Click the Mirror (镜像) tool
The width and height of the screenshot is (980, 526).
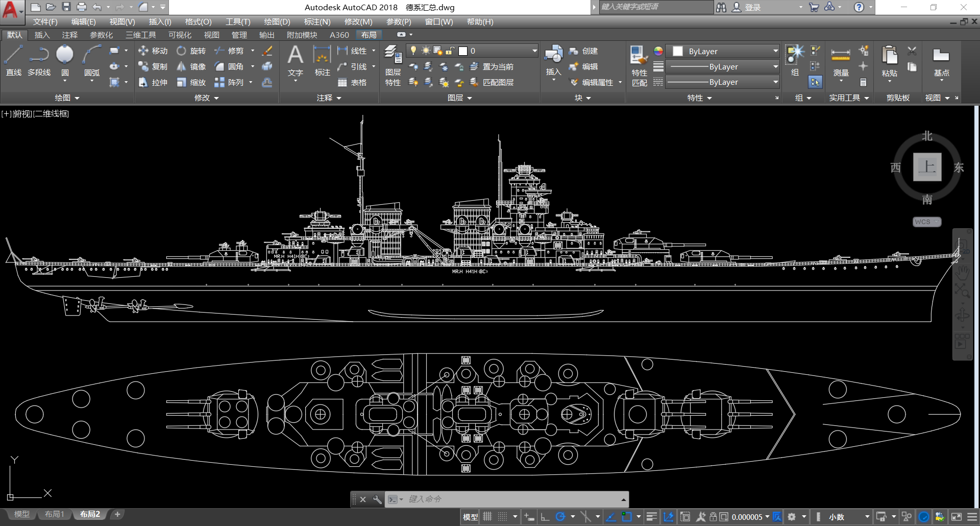[191, 67]
